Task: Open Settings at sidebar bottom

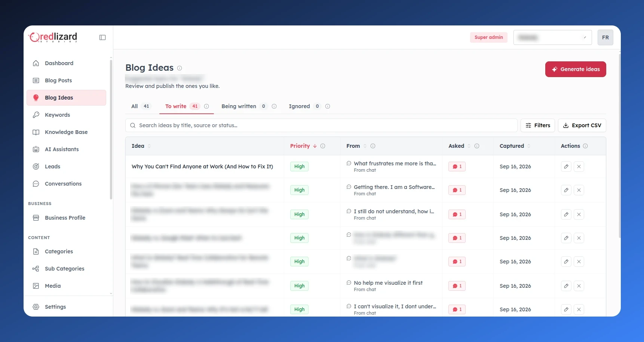Action: pyautogui.click(x=66, y=307)
